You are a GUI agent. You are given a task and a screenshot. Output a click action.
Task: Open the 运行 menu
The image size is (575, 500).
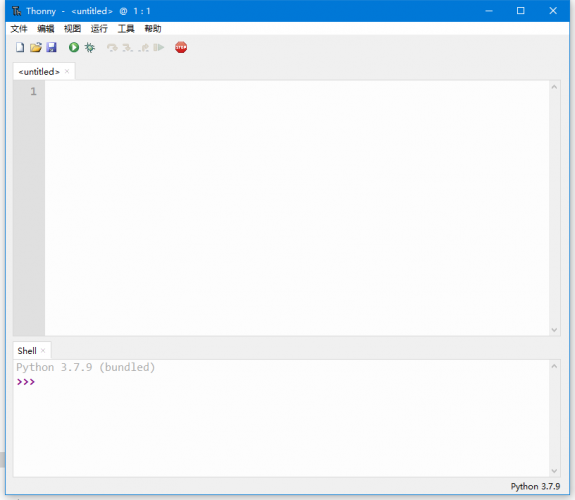[99, 29]
